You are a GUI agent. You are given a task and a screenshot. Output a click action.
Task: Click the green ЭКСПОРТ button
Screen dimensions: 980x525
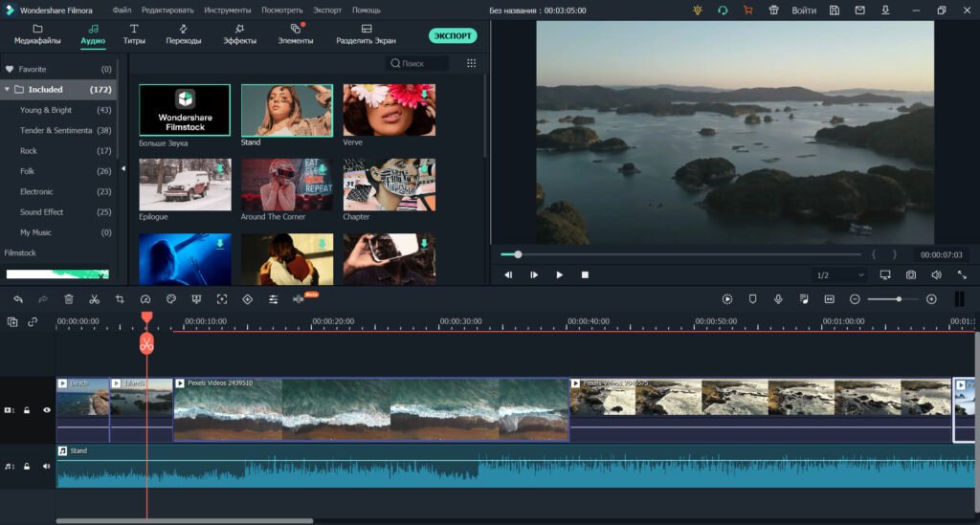tap(453, 35)
